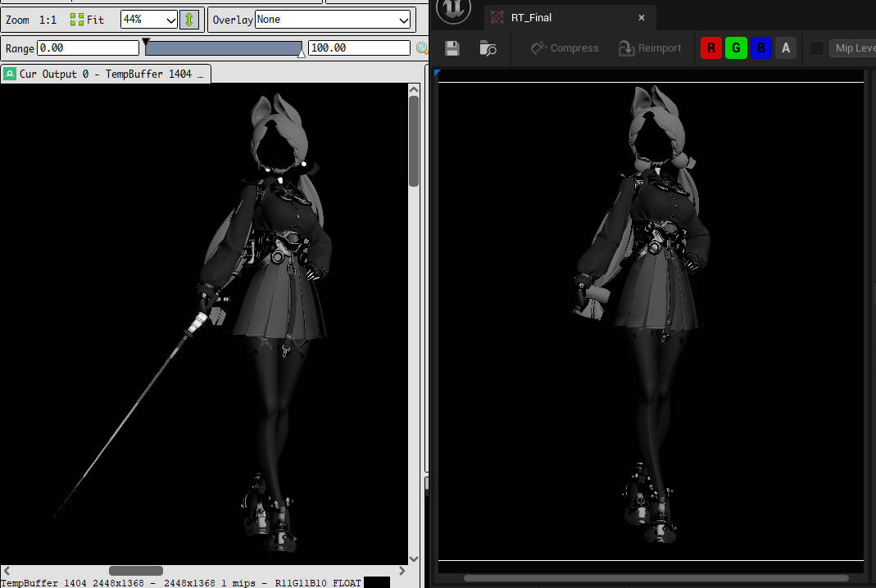Open the 44% zoom dropdown
The height and width of the screenshot is (588, 876).
[149, 20]
